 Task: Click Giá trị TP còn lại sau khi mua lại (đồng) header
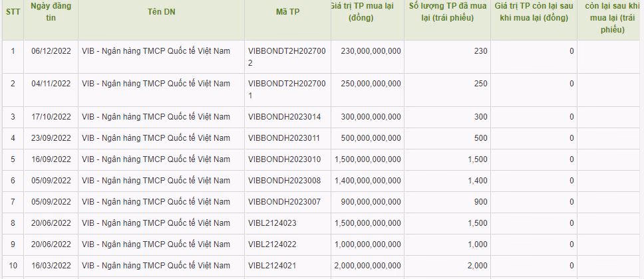(534, 12)
